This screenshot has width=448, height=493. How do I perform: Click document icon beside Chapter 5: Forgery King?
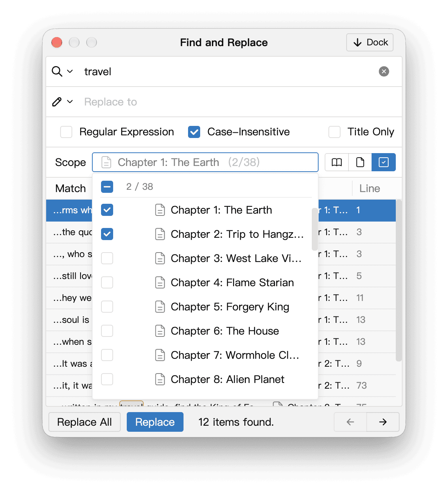coord(160,307)
